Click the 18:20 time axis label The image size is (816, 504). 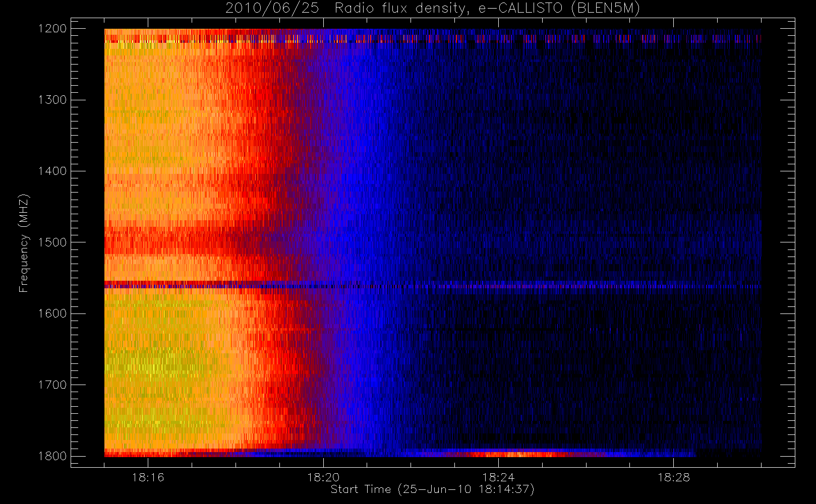click(323, 477)
